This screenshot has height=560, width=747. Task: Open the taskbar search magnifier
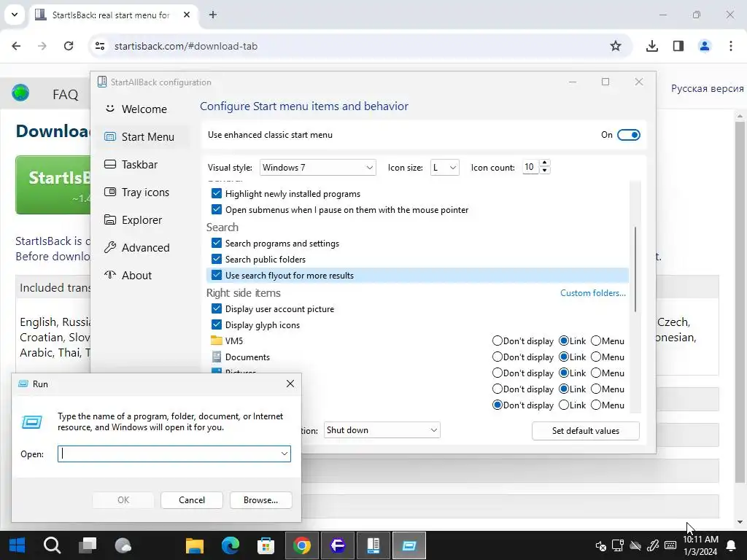pyautogui.click(x=52, y=545)
